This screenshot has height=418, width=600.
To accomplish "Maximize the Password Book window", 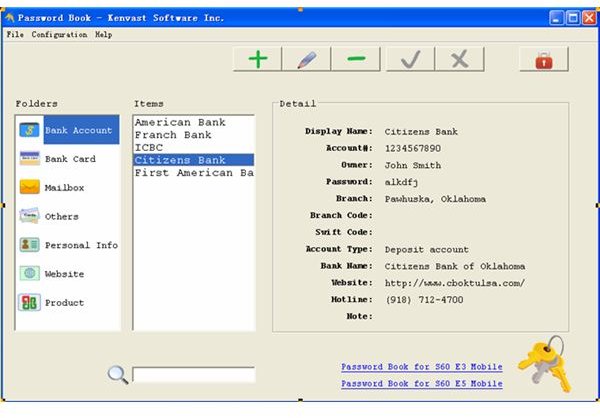I will pos(573,18).
